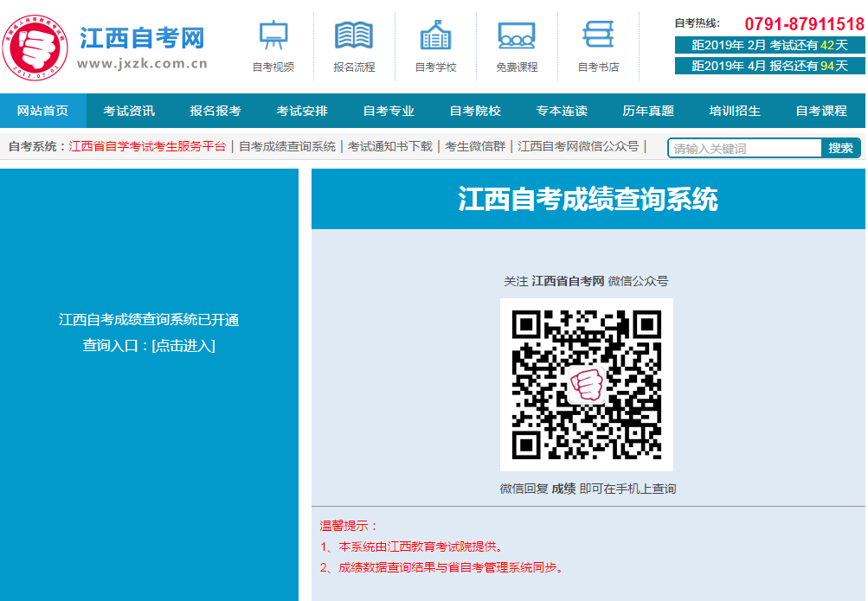Click the keyword search input field
868x601 pixels.
point(744,149)
